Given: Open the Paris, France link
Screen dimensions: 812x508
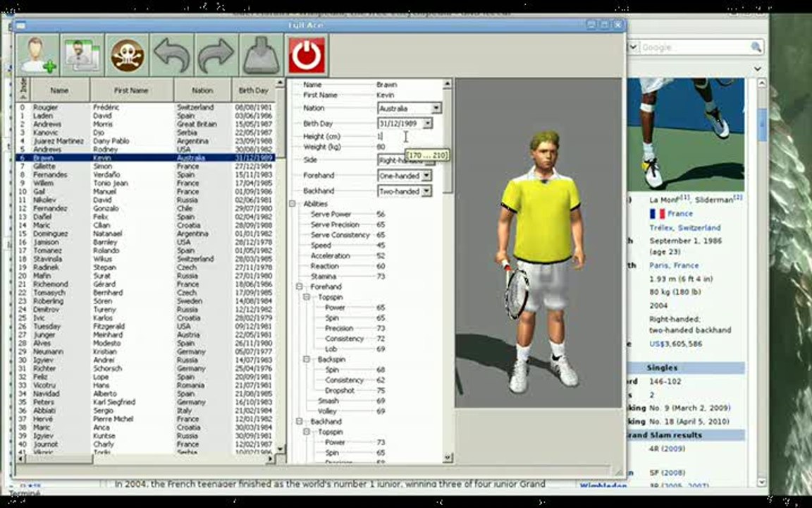Looking at the screenshot, I should click(674, 265).
